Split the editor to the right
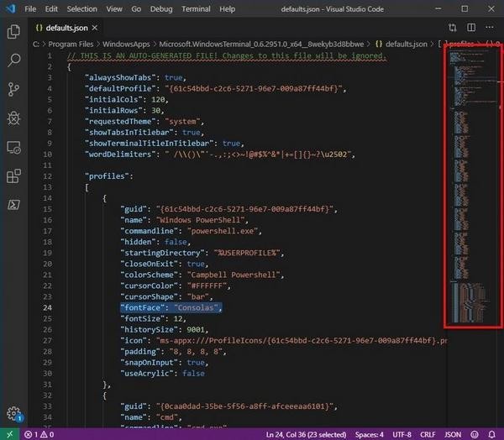The width and height of the screenshot is (504, 440). pyautogui.click(x=471, y=28)
